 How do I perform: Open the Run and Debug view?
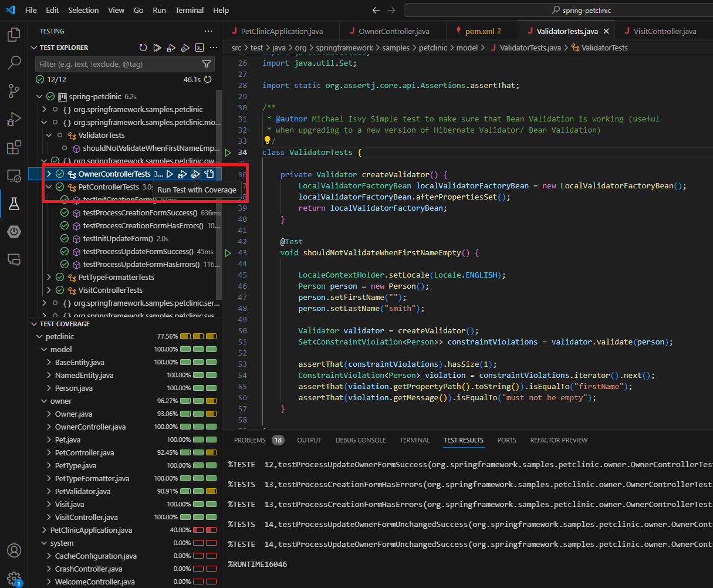pyautogui.click(x=14, y=119)
